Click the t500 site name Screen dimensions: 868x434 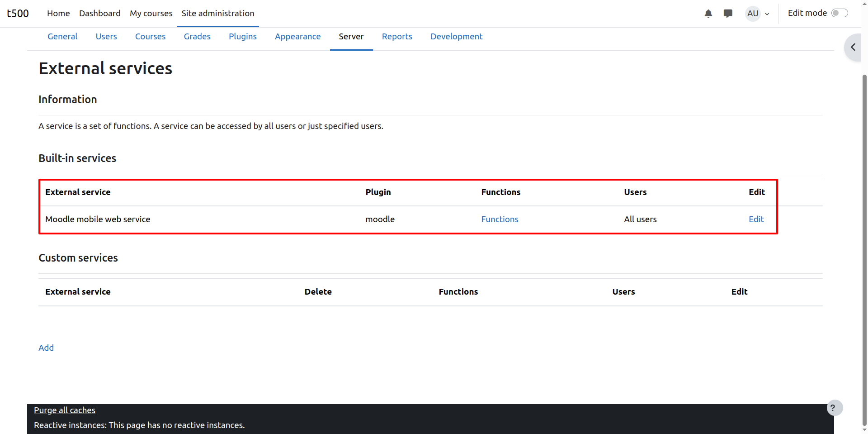(x=18, y=14)
